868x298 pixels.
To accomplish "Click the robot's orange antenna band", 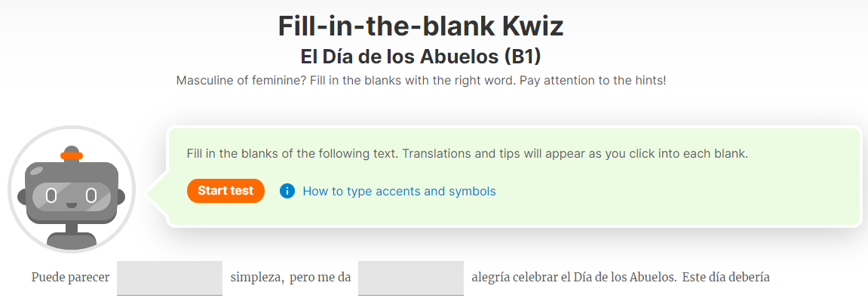I will coord(72,156).
